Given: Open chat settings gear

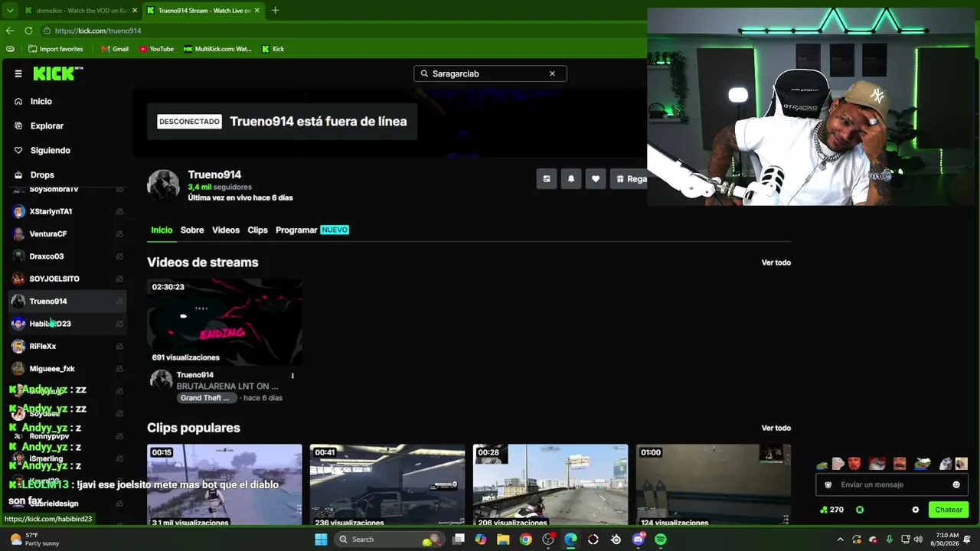Looking at the screenshot, I should 915,510.
